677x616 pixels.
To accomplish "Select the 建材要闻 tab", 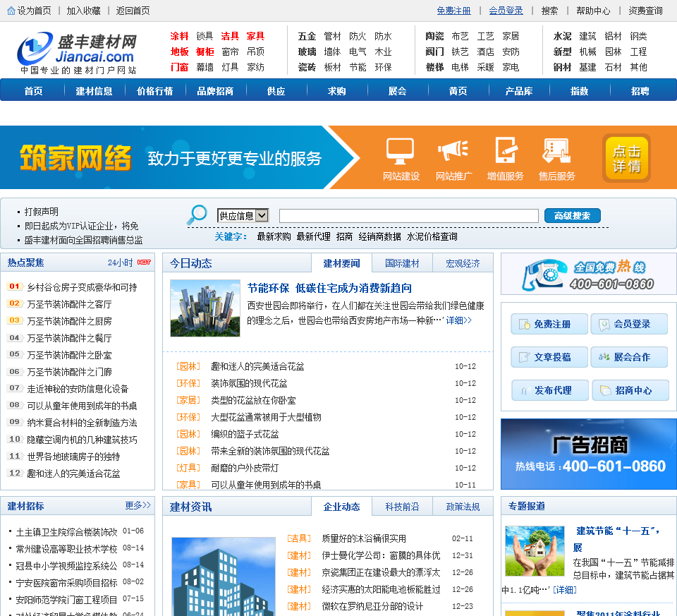I will [341, 263].
